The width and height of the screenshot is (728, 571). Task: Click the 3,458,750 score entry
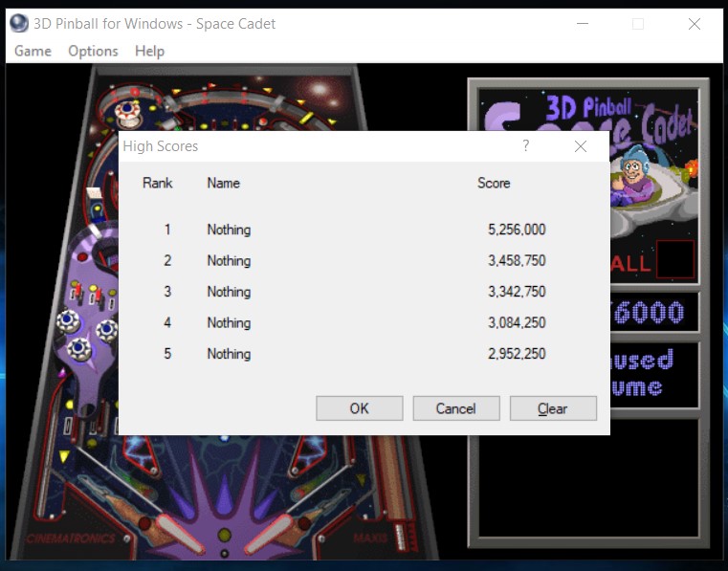(x=517, y=260)
